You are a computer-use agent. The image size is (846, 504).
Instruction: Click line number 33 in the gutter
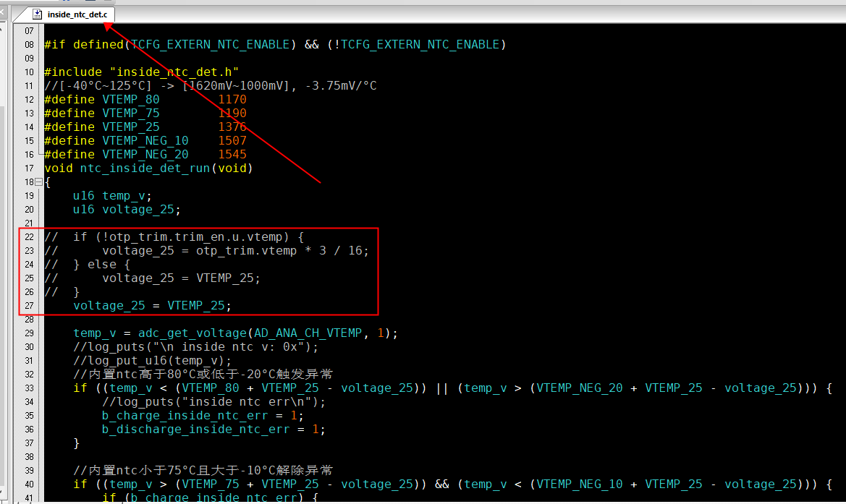pos(29,388)
